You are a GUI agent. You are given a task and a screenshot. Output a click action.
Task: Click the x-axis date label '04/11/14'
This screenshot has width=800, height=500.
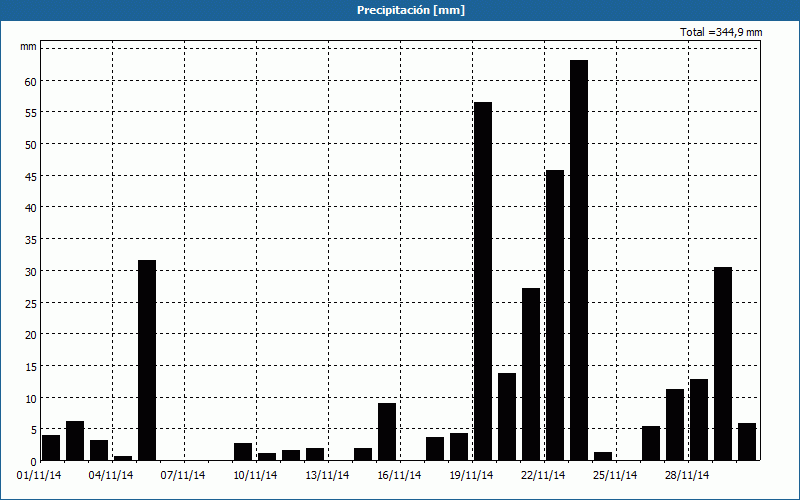click(x=111, y=476)
